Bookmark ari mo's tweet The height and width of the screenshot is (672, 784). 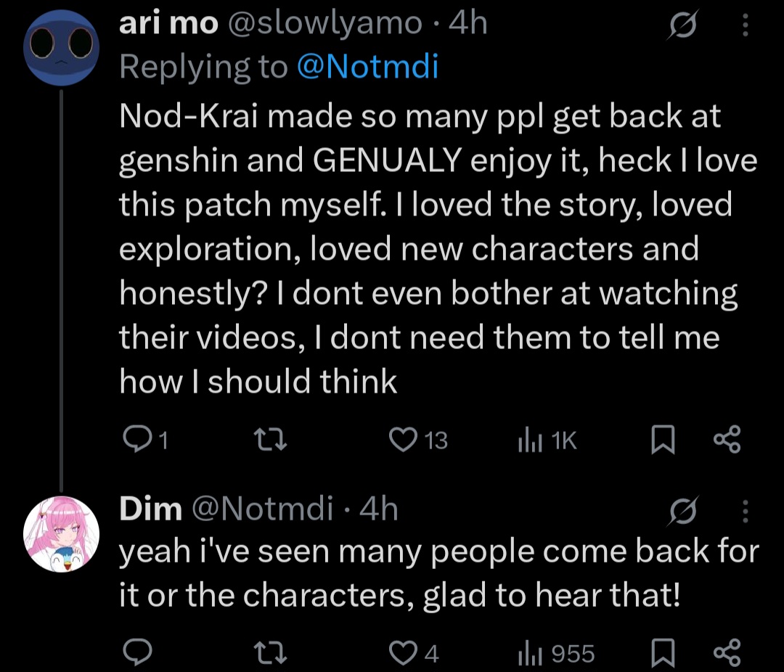coord(663,440)
